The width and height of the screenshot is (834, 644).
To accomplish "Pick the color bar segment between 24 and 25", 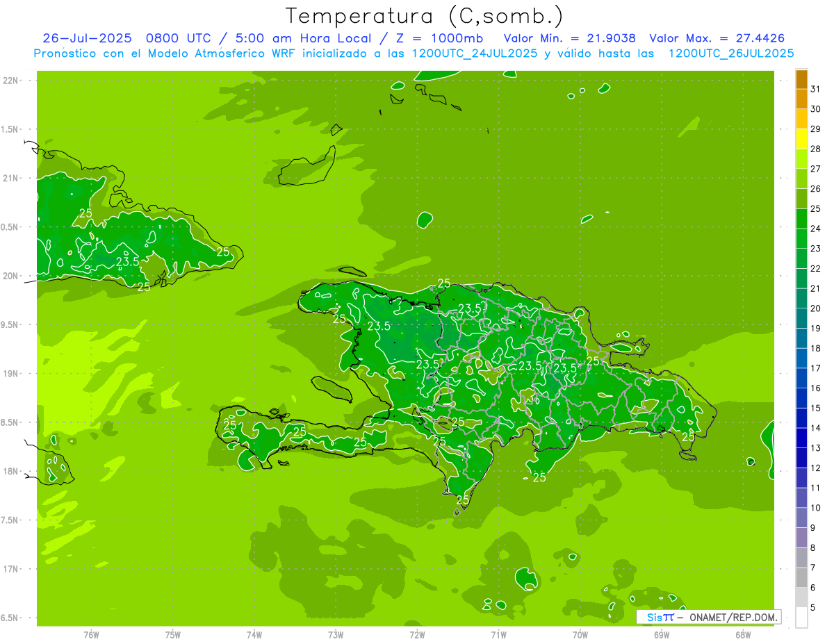I will [x=801, y=219].
